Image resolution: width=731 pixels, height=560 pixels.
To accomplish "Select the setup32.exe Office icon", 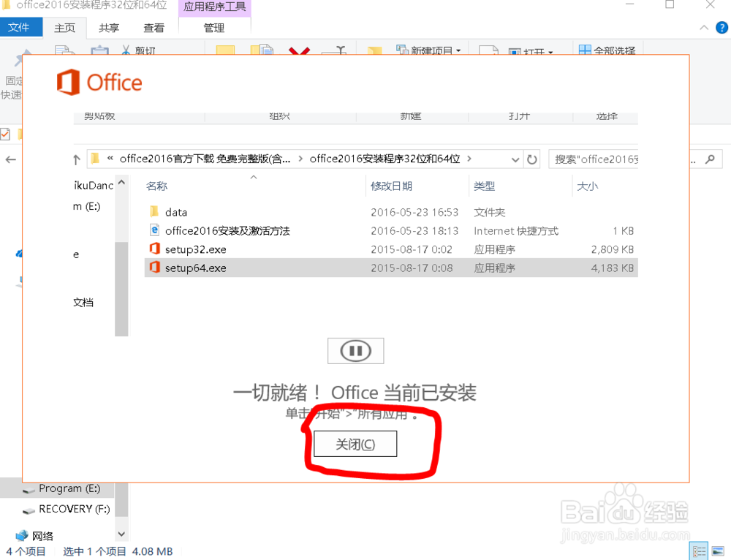I will point(154,249).
